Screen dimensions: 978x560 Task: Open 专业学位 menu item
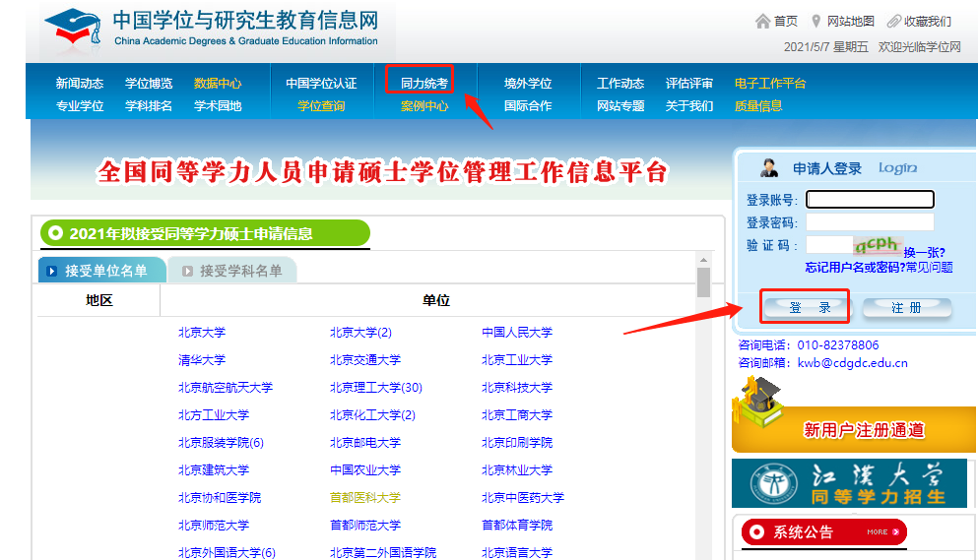click(x=79, y=106)
